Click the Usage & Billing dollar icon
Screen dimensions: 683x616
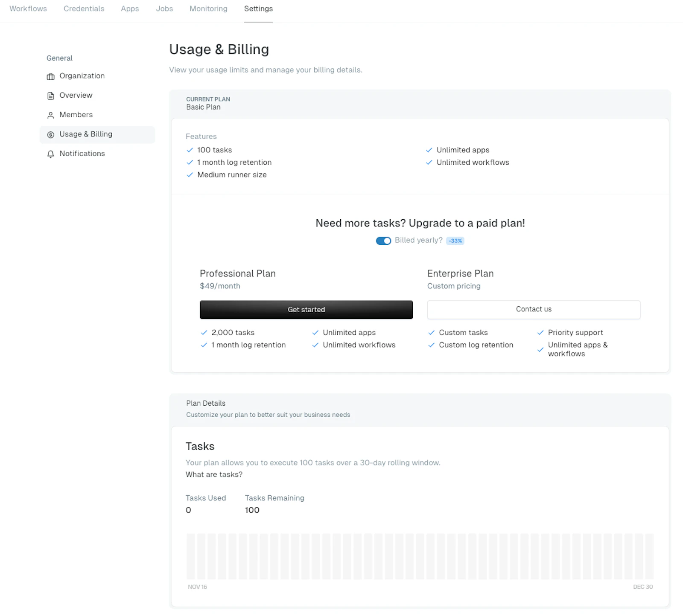[x=51, y=135]
